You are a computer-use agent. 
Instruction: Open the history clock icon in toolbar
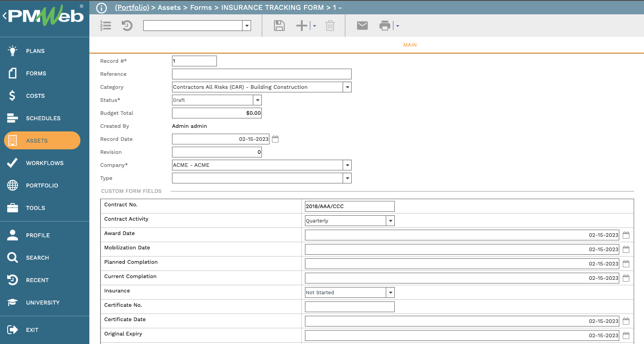click(x=127, y=26)
